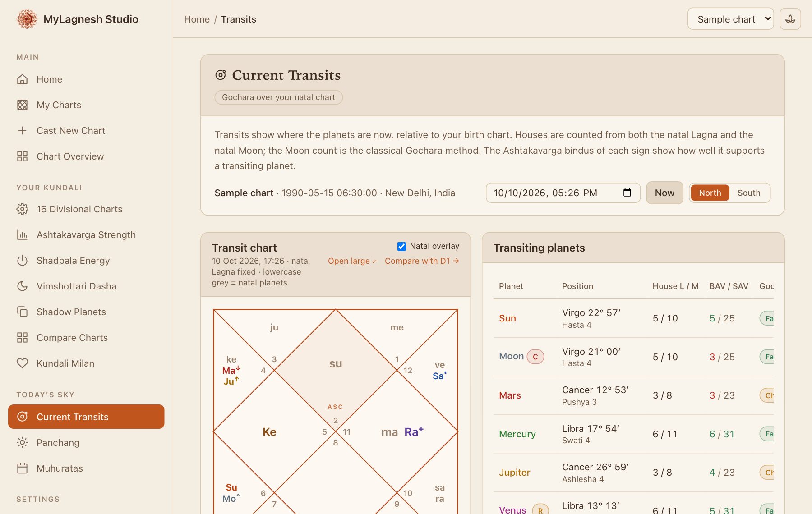The image size is (812, 514).
Task: Click the Ke planet in the transit chart
Action: [269, 432]
